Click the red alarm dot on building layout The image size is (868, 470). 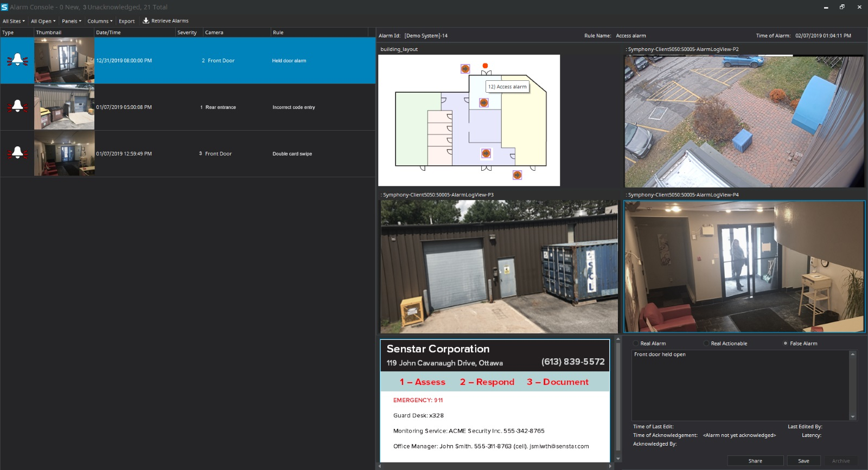point(485,66)
